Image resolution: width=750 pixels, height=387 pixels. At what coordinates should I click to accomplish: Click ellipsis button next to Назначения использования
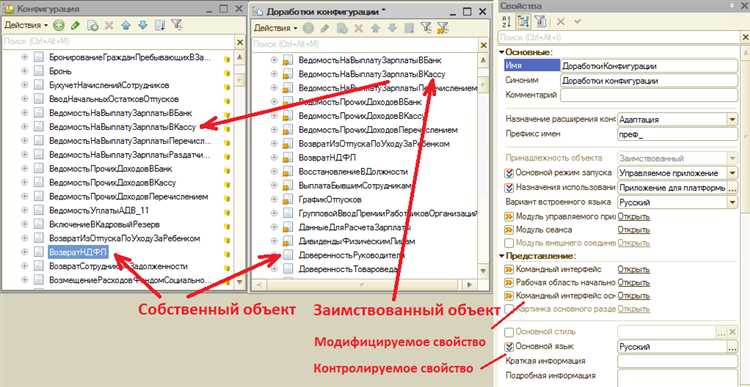point(732,188)
